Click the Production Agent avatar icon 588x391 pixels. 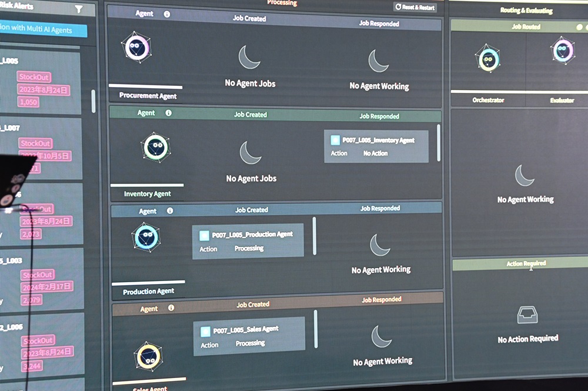146,237
